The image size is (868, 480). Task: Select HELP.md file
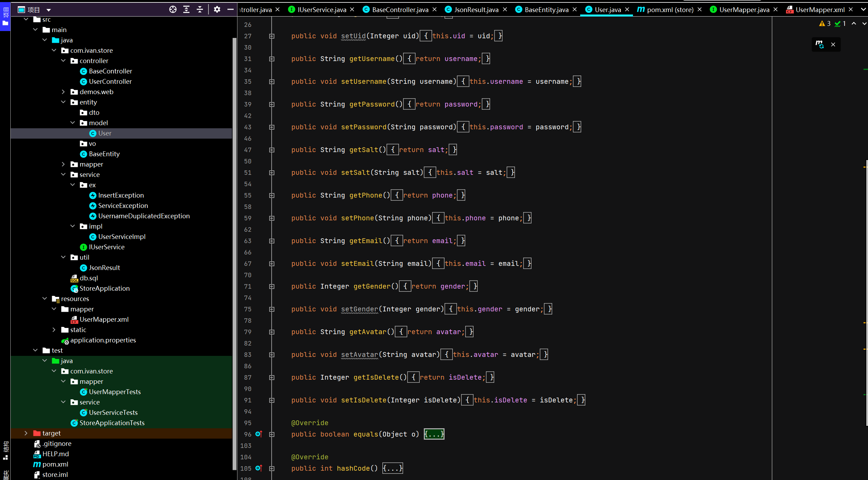55,454
